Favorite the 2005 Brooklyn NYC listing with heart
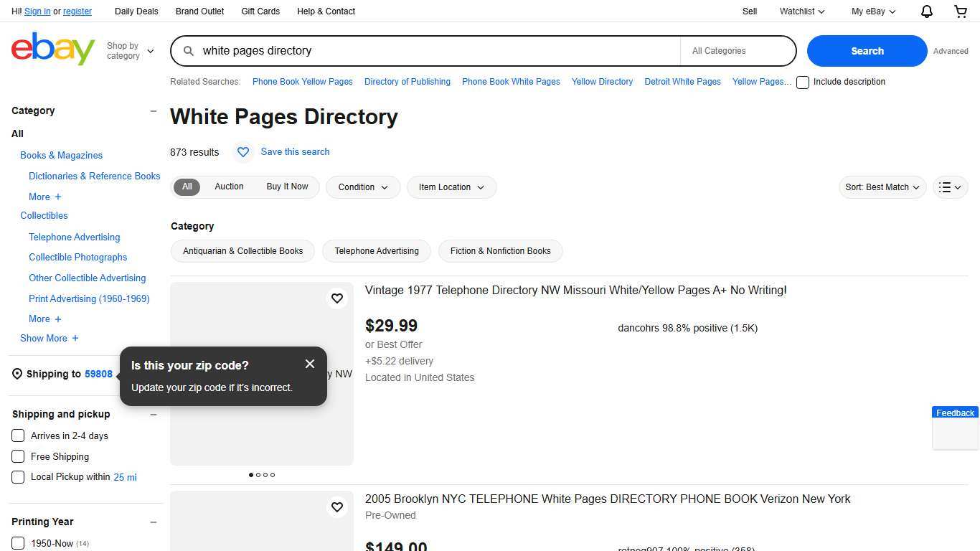The image size is (980, 551). [x=337, y=507]
